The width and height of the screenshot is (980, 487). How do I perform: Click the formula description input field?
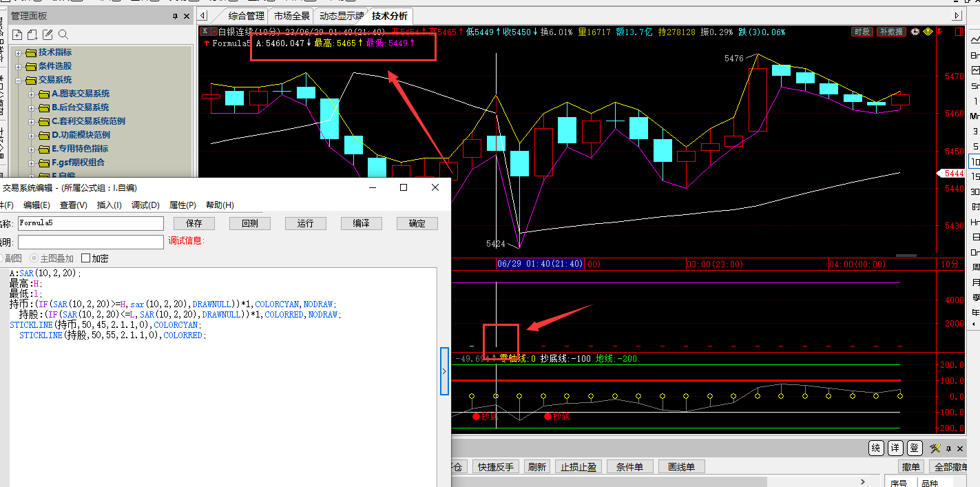[91, 242]
